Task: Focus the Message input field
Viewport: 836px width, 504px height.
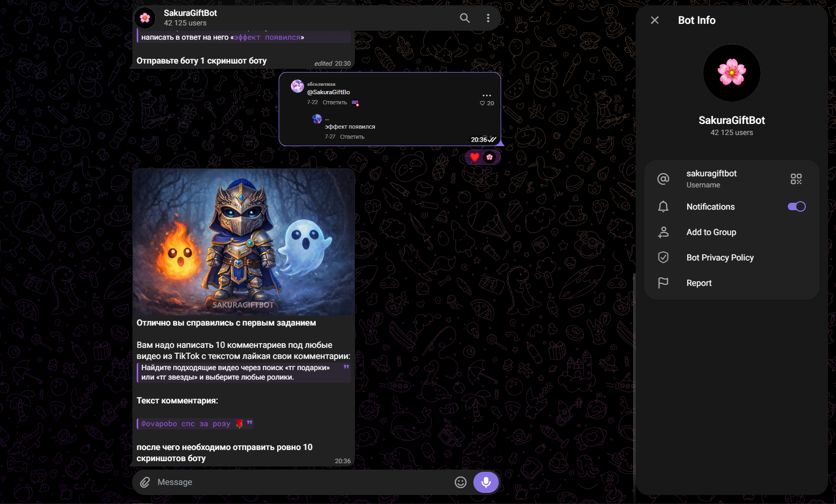Action: [x=302, y=482]
